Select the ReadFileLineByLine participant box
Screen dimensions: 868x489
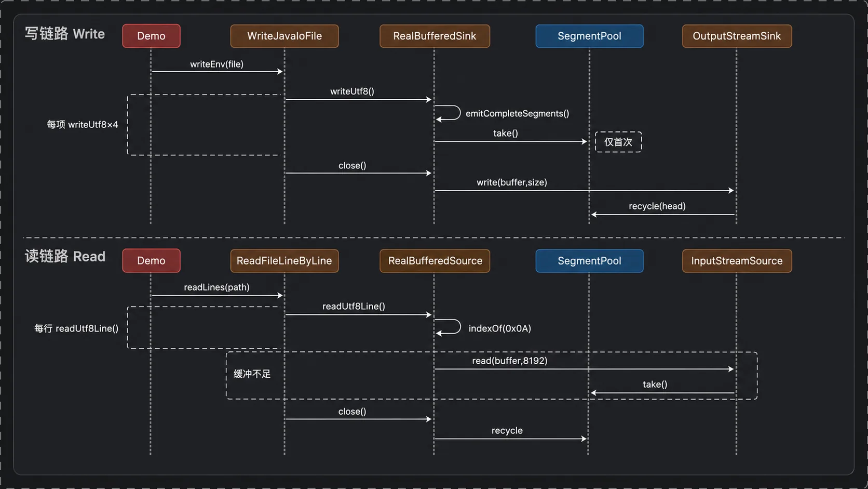pyautogui.click(x=284, y=260)
